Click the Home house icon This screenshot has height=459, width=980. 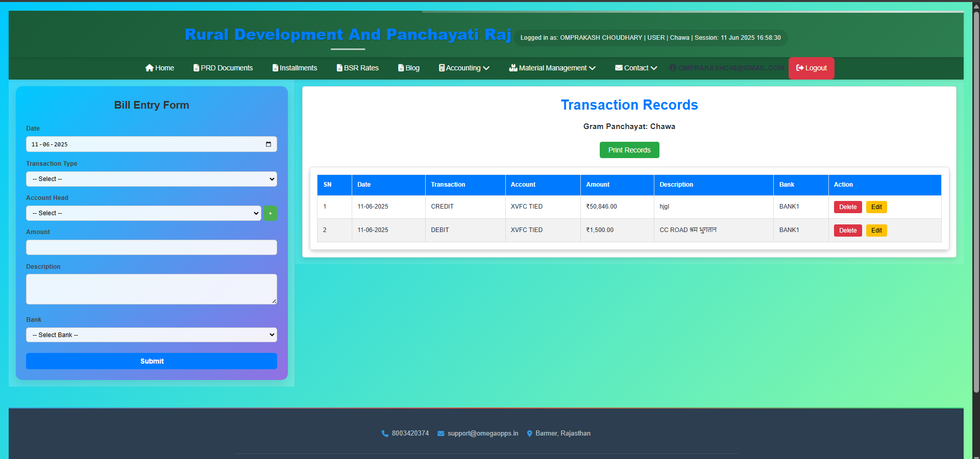tap(150, 68)
